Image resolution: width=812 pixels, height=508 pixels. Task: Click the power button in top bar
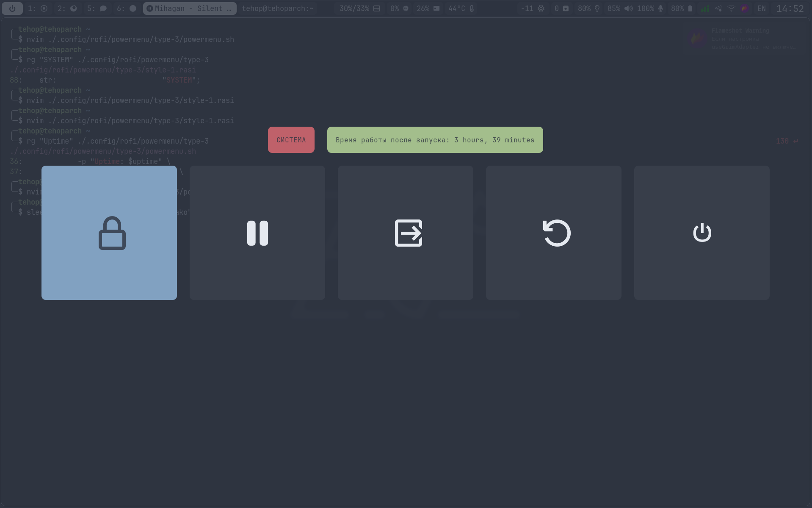12,8
